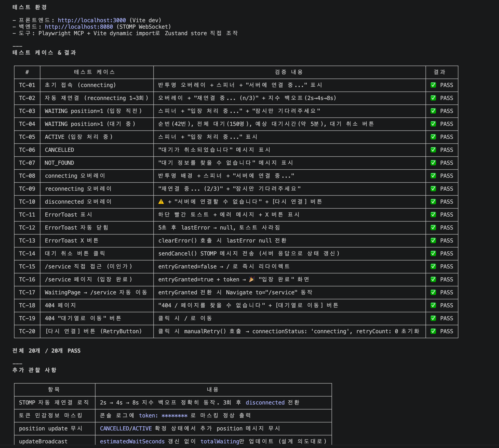Open the localhost:8080 backend link
The image size is (499, 448).
(x=79, y=27)
